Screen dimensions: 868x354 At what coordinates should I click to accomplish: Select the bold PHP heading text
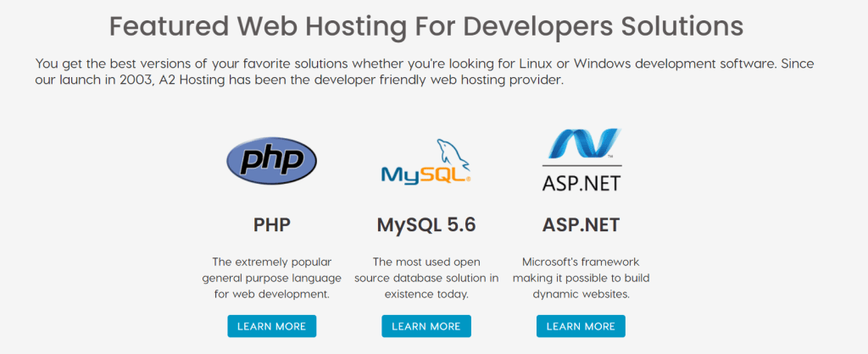tap(272, 225)
